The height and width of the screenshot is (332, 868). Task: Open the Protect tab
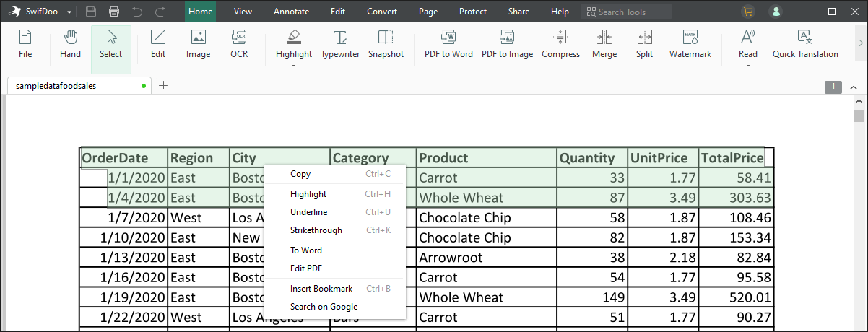[x=473, y=12]
